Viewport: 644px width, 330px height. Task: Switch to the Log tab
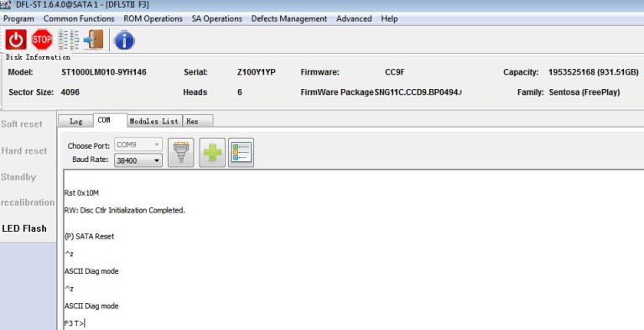click(76, 121)
